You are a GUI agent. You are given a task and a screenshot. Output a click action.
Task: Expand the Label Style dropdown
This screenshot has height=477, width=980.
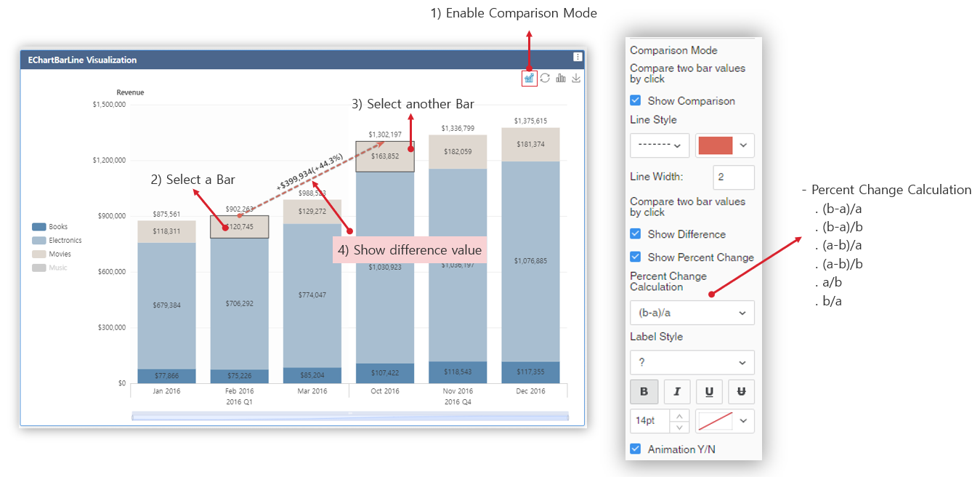point(692,362)
